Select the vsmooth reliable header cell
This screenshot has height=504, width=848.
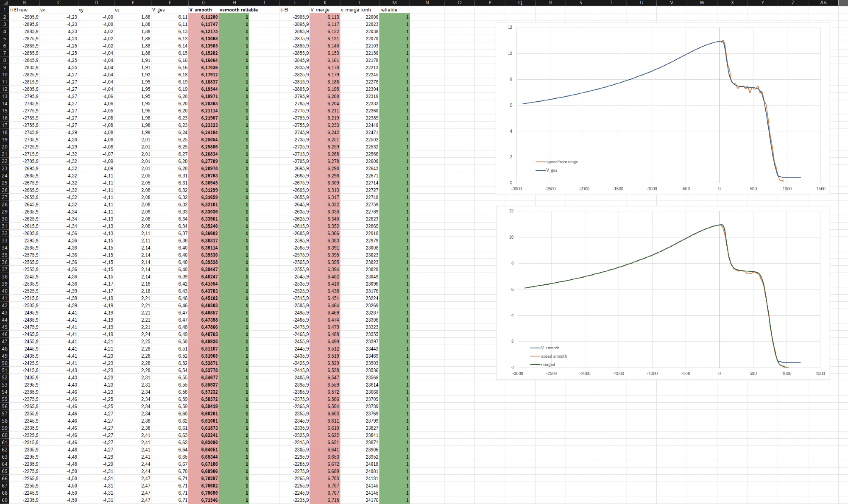pos(238,10)
